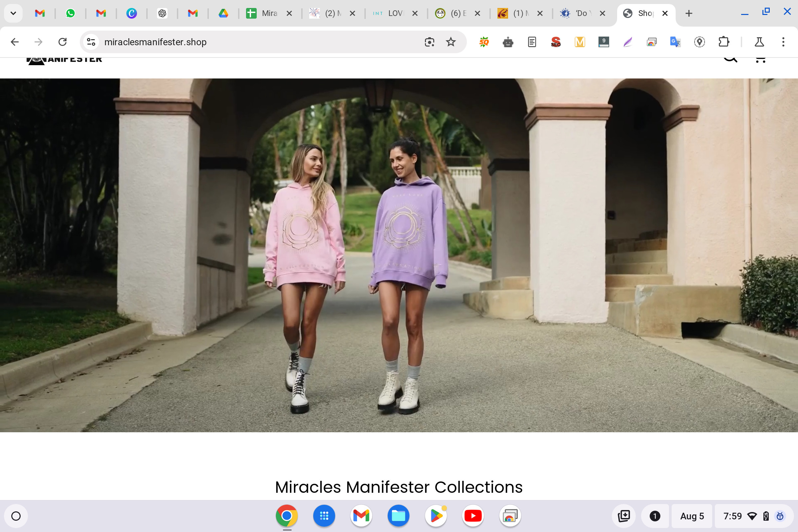This screenshot has height=532, width=798.
Task: Open the yellow M extension icon
Action: (x=580, y=42)
